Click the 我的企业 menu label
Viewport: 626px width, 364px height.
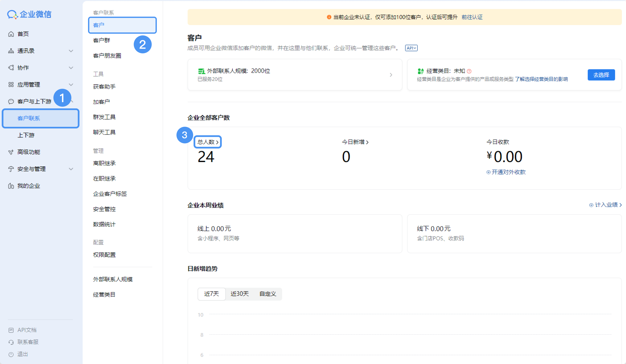(29, 186)
